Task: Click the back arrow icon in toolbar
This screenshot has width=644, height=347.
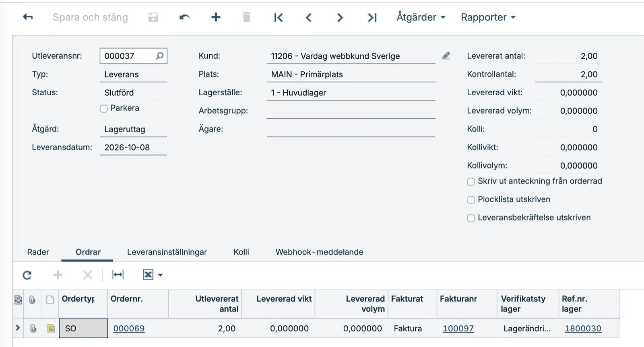Action: [28, 17]
